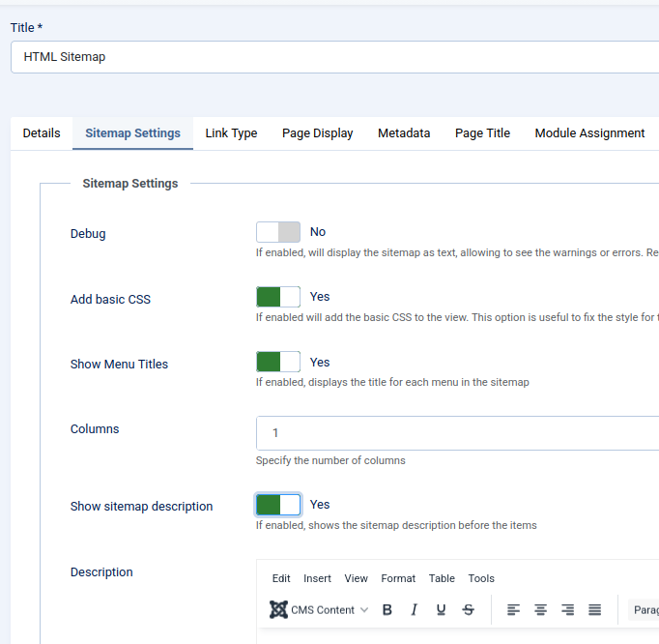Click the Title input field
This screenshot has width=659, height=644.
(334, 57)
